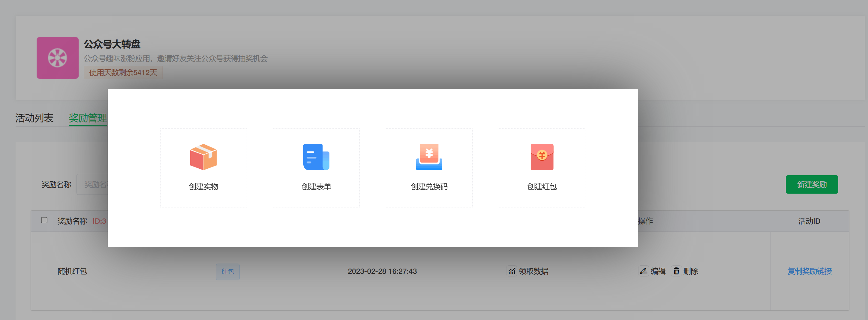This screenshot has width=868, height=320.
Task: Click the 公众号大转盘 title text
Action: click(112, 44)
